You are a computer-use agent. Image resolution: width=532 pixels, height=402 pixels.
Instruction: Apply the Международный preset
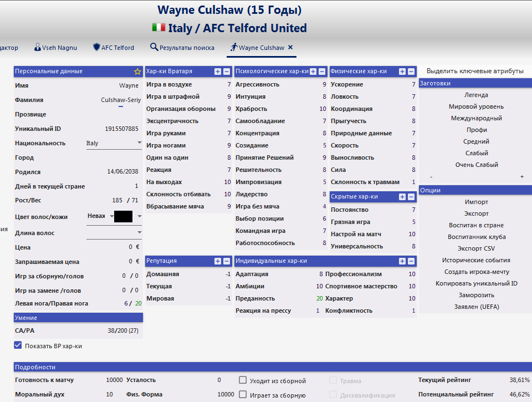[x=477, y=118]
